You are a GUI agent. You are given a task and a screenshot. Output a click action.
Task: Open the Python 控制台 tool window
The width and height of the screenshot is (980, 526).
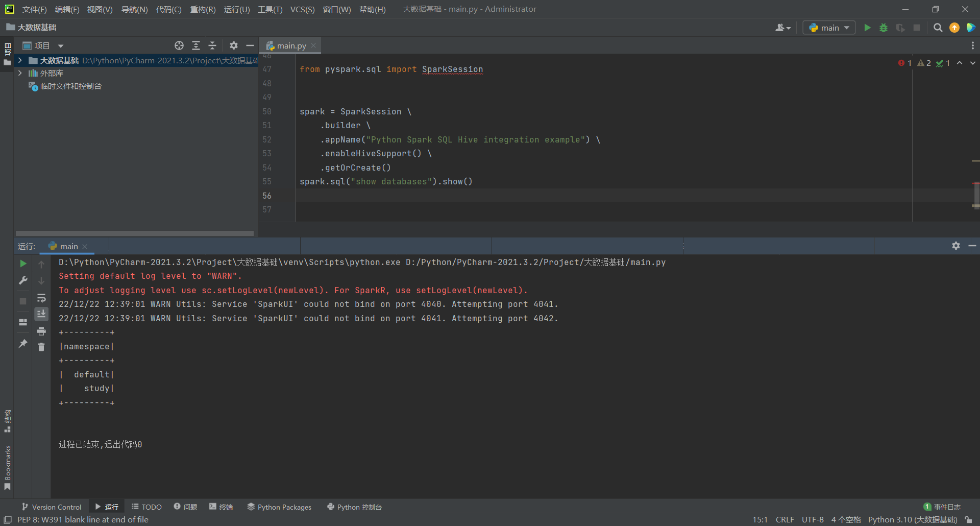click(354, 507)
